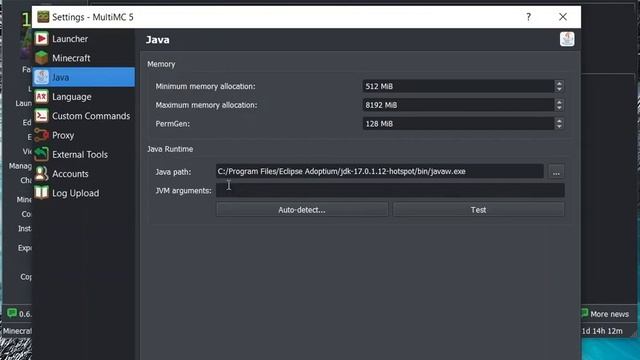Click the Java logo icon in header

[567, 39]
